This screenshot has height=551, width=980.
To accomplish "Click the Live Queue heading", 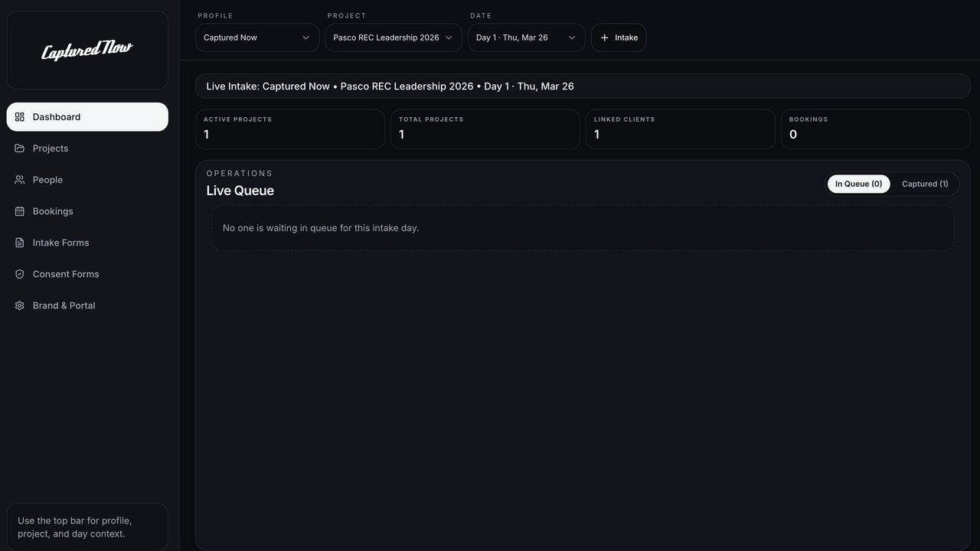I will click(x=240, y=191).
